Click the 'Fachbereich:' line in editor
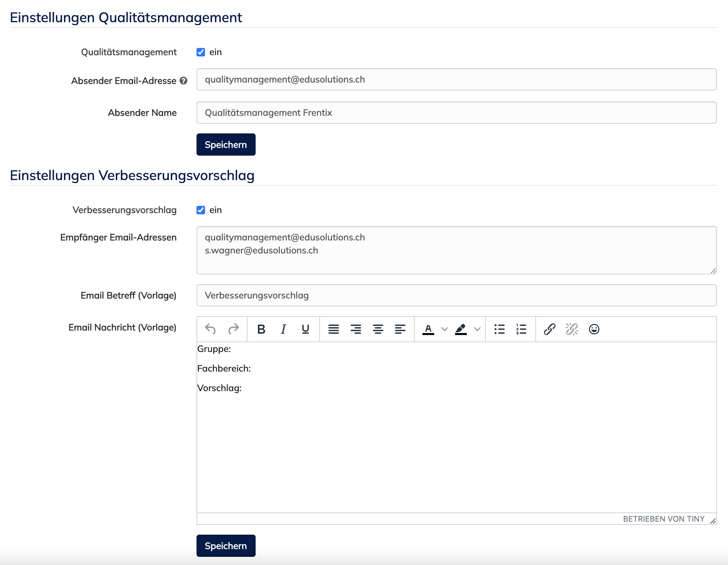This screenshot has width=728, height=565. [x=224, y=368]
